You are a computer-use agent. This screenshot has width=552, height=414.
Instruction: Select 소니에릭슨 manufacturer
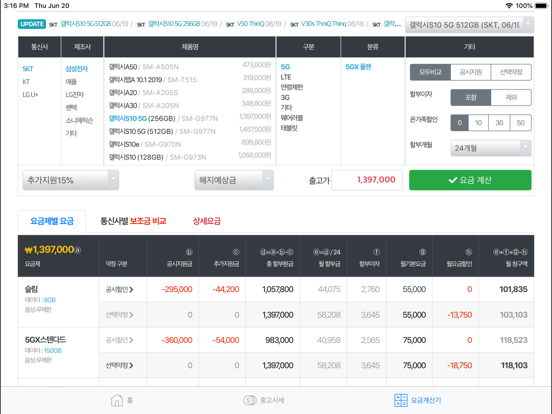pyautogui.click(x=79, y=120)
